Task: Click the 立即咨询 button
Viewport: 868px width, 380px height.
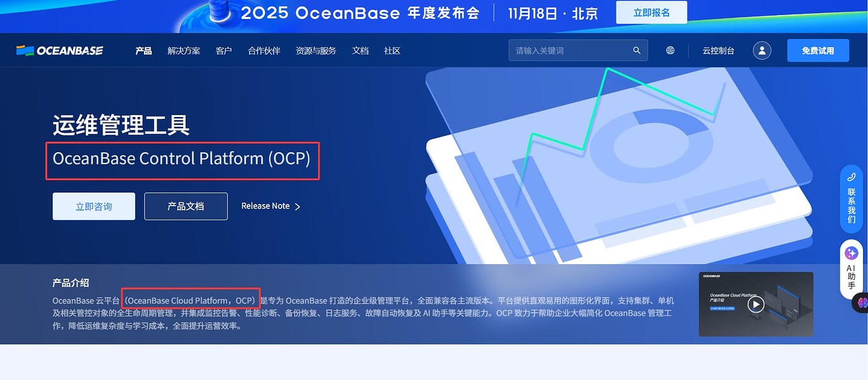Action: coord(93,206)
